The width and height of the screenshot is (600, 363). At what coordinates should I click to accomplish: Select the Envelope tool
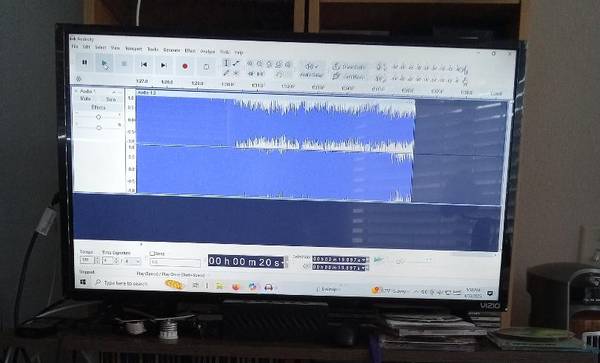(x=236, y=63)
